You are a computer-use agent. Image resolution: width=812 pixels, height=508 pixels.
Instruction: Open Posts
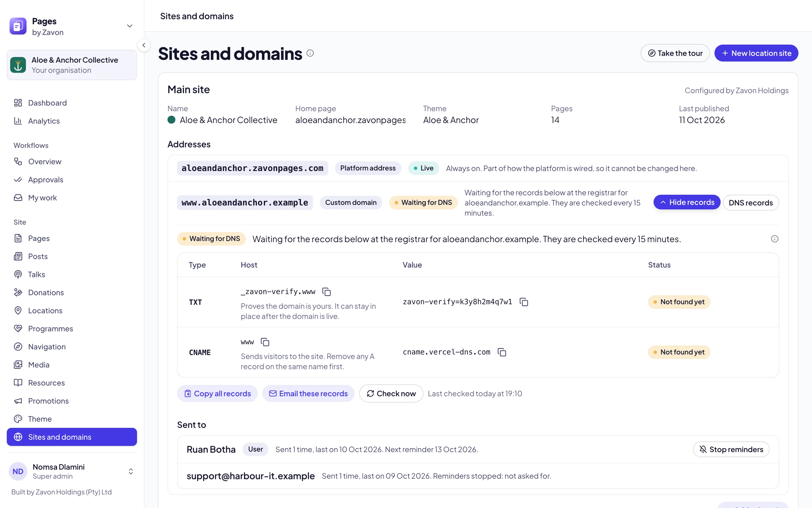(x=72, y=257)
